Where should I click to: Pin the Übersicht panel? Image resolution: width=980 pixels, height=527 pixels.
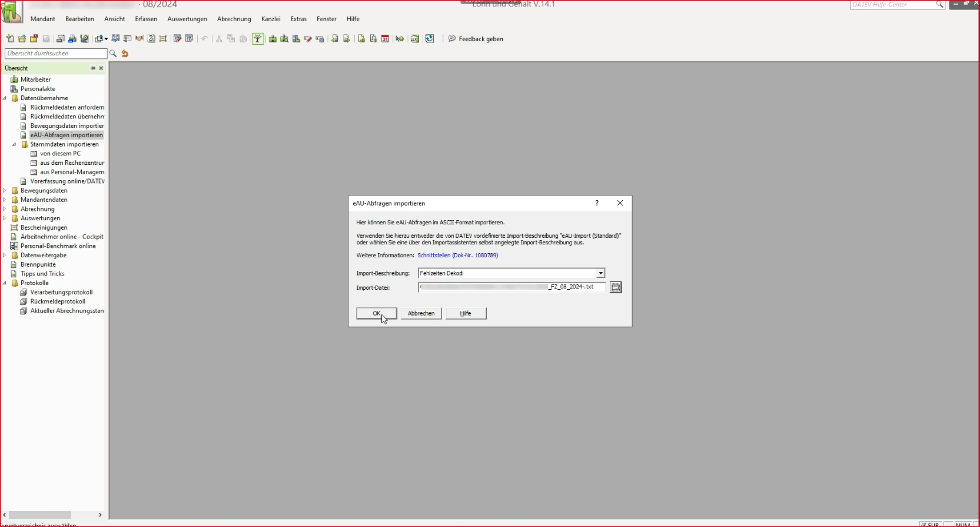point(92,68)
